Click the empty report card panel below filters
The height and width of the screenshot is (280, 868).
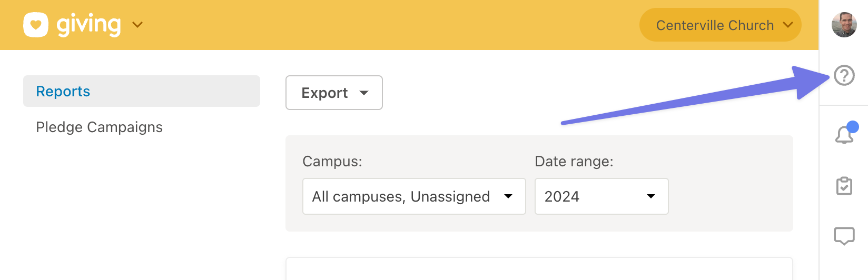coord(539,268)
